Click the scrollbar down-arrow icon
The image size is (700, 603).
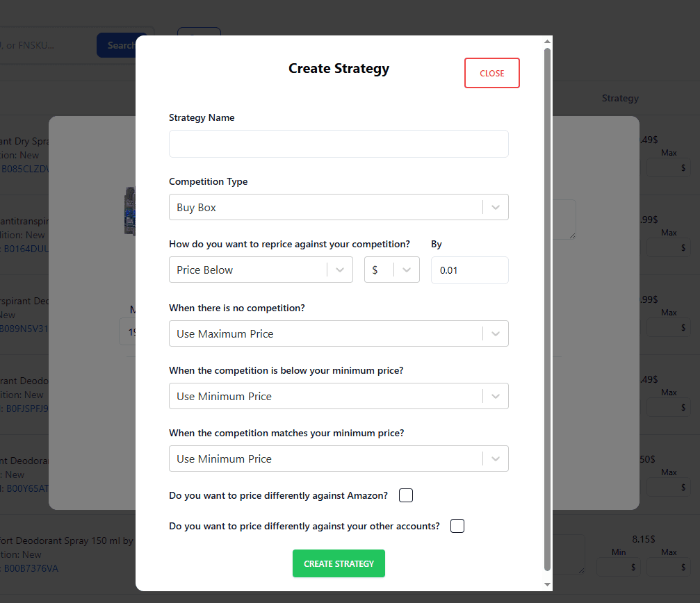click(x=547, y=585)
